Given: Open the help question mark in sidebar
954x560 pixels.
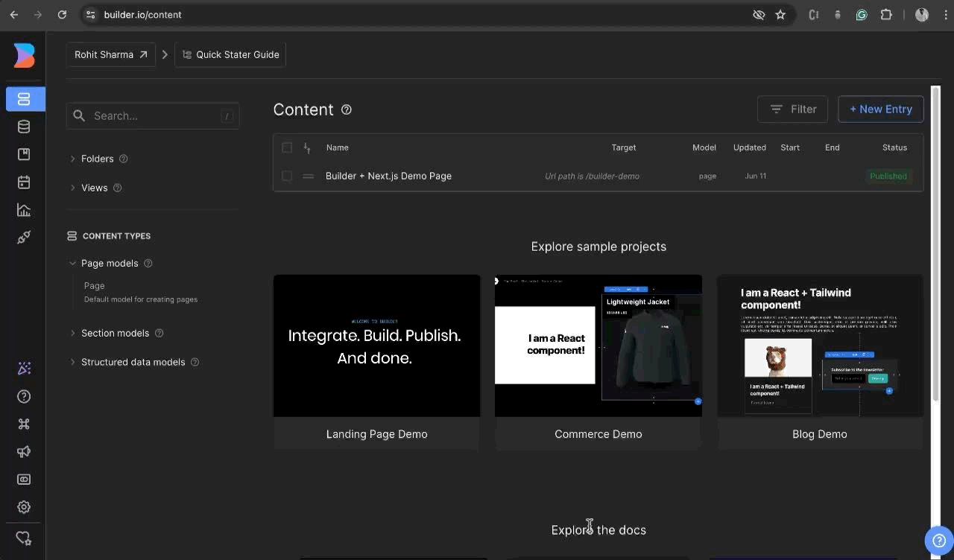Looking at the screenshot, I should [24, 396].
